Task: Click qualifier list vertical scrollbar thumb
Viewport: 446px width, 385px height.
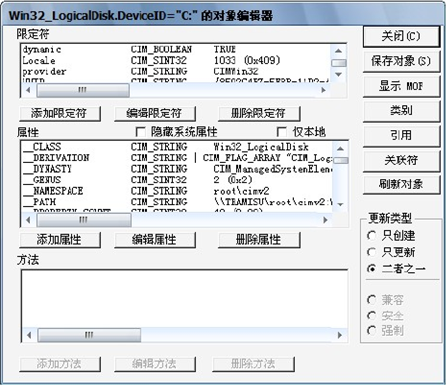Action: point(339,63)
